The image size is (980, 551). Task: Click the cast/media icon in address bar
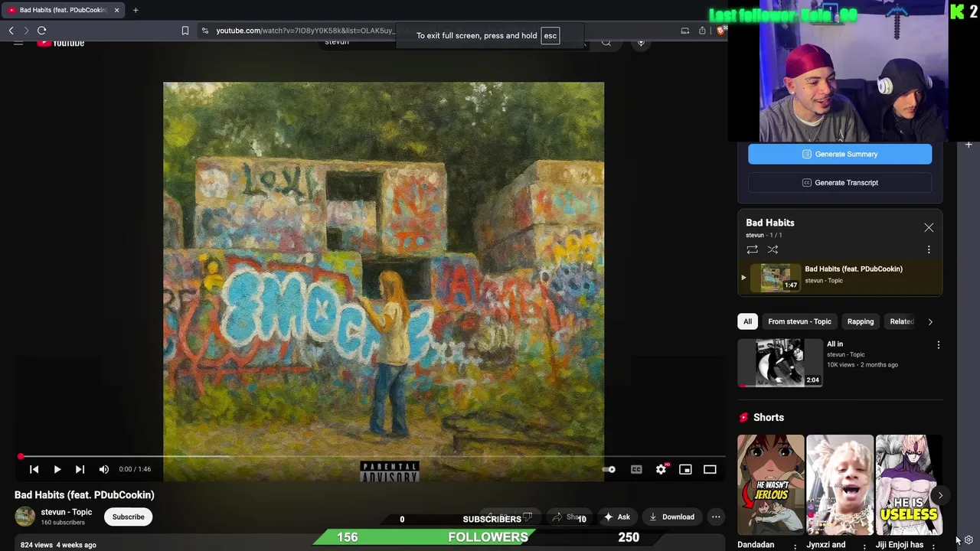685,31
